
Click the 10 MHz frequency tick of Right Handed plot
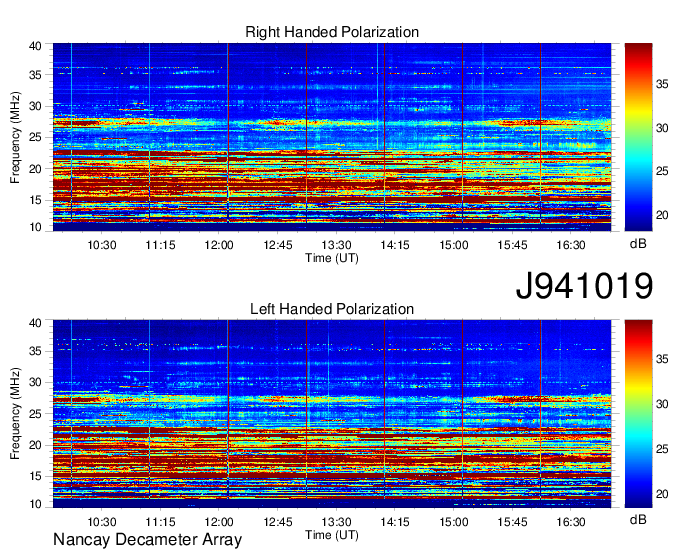(x=36, y=227)
